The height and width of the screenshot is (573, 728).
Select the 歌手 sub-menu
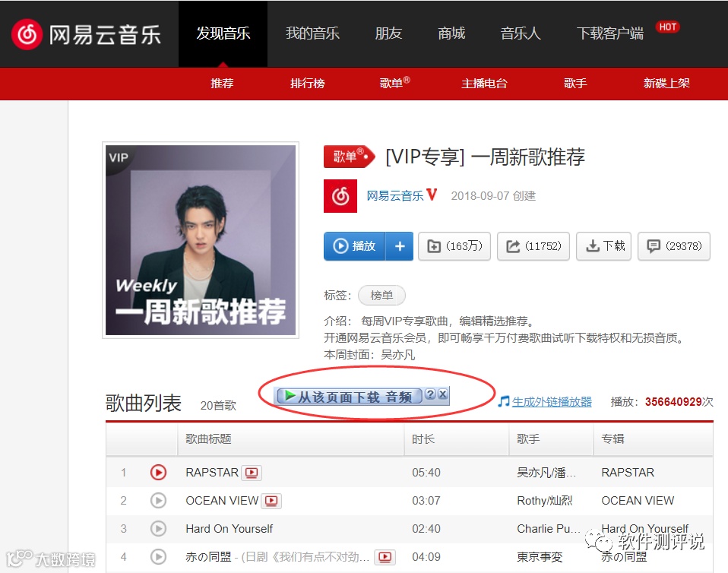point(575,84)
